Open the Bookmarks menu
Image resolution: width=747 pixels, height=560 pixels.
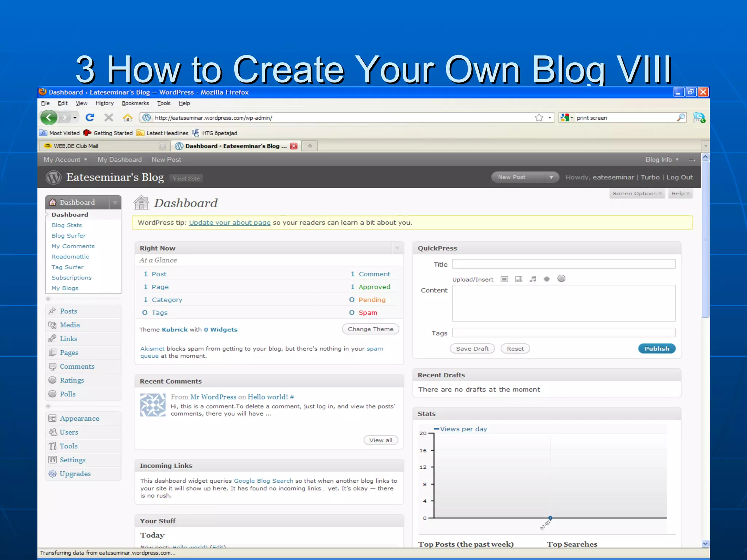[135, 103]
